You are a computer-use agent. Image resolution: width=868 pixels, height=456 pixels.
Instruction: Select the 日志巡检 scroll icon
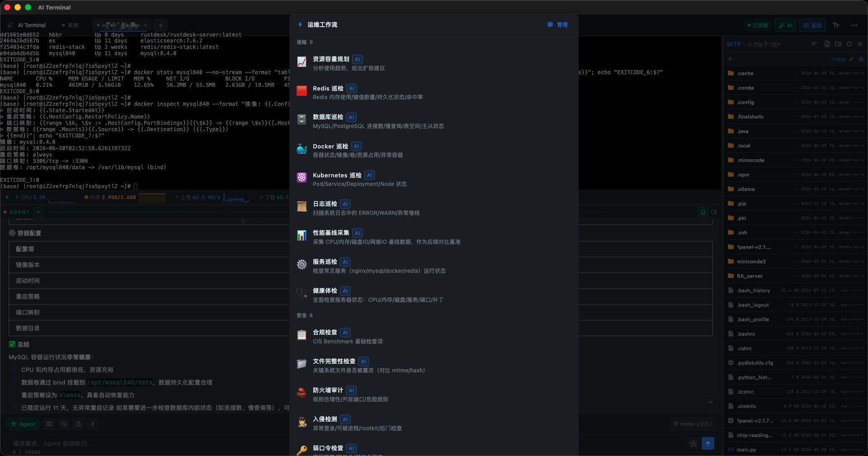tap(302, 207)
